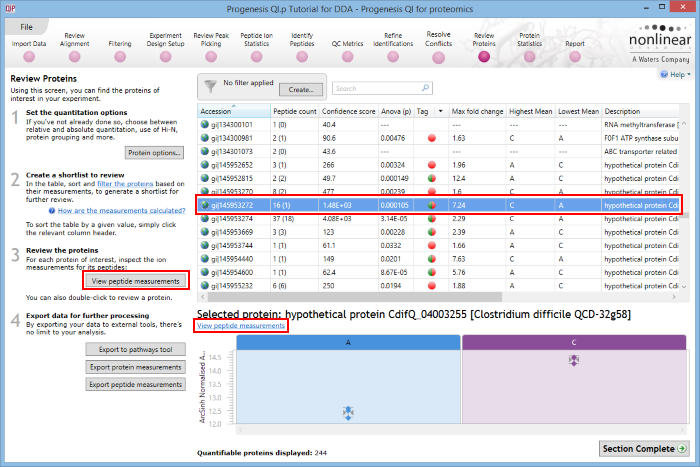Click the help question icon beside measurements link

click(x=52, y=211)
